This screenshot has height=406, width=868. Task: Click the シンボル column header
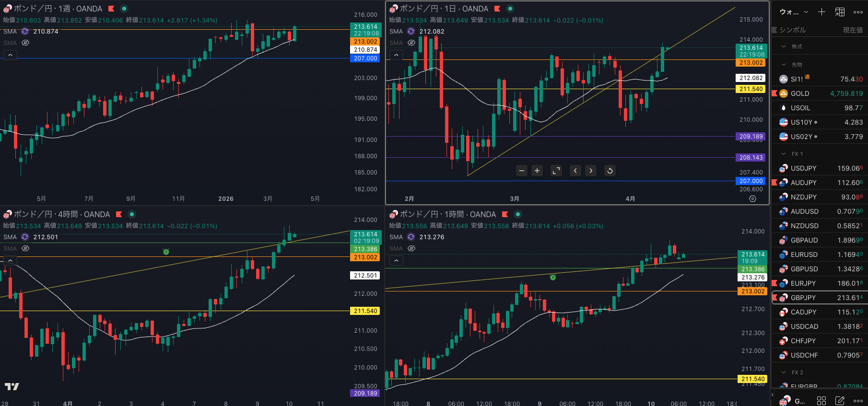792,30
